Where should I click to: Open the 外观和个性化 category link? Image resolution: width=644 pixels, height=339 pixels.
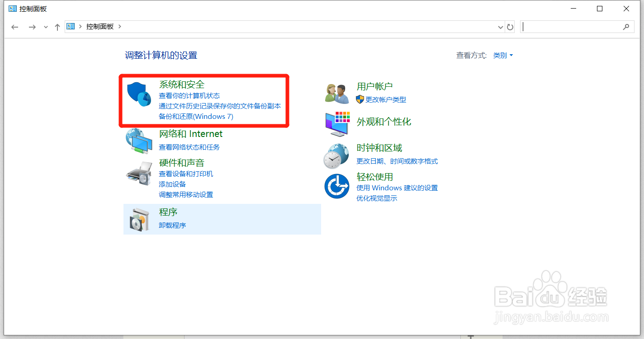(x=384, y=122)
